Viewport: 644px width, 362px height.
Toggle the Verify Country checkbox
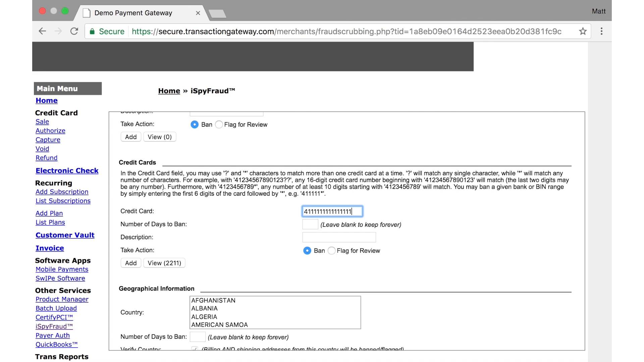pos(195,349)
